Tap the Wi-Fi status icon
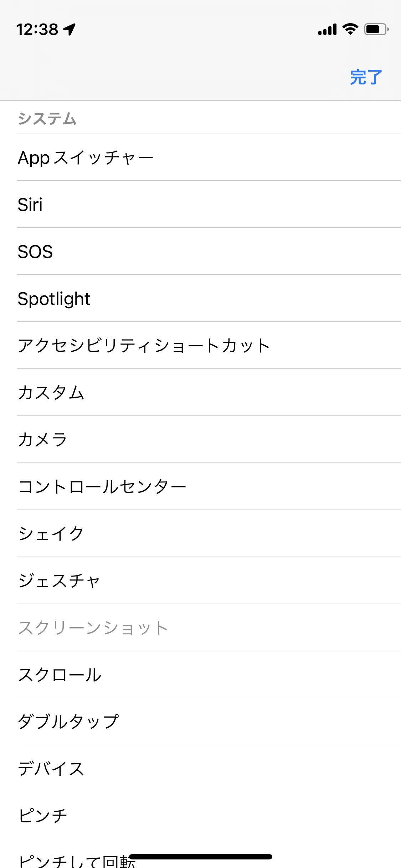The image size is (401, 868). [350, 29]
